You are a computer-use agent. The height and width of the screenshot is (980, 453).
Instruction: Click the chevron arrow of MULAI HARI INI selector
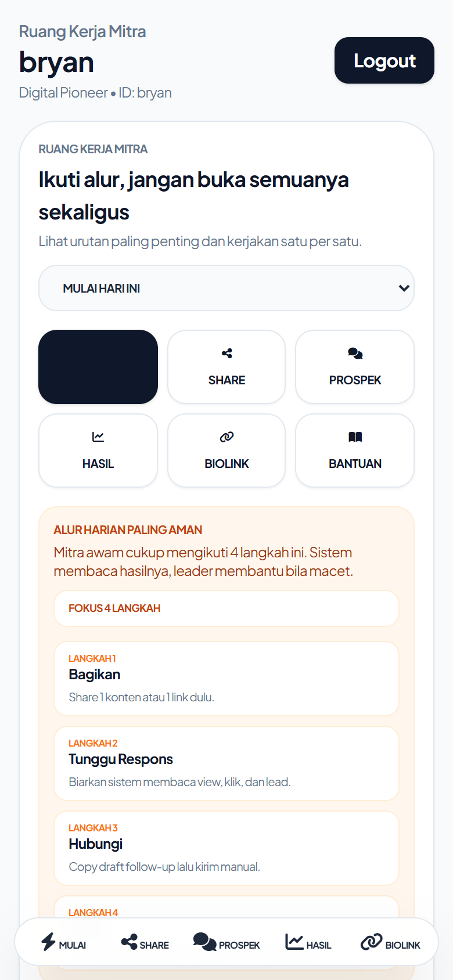404,288
